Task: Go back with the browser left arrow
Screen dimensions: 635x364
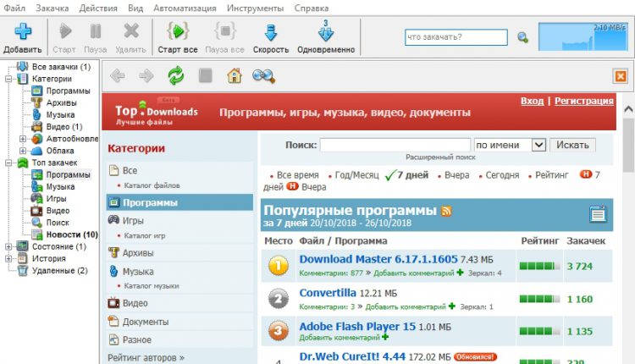Action: (x=118, y=75)
